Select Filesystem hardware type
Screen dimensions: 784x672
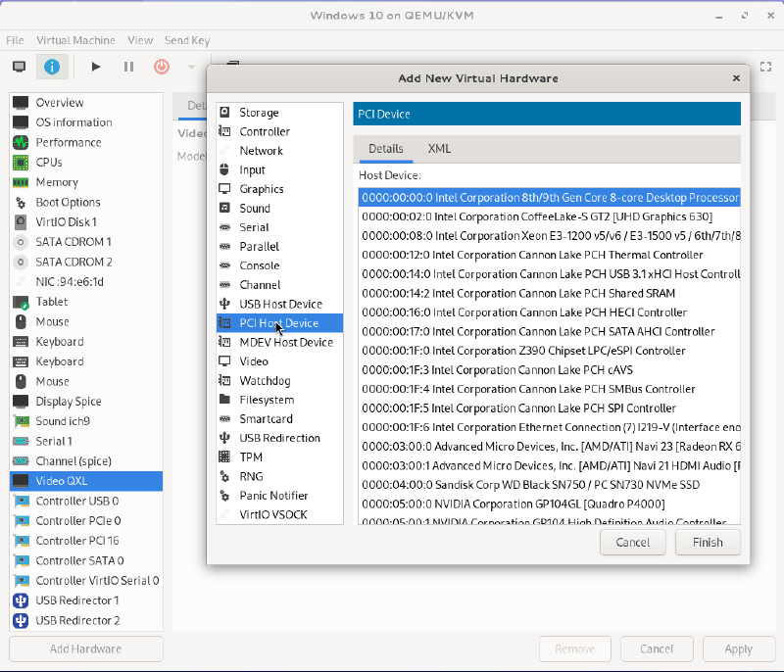pos(279,400)
